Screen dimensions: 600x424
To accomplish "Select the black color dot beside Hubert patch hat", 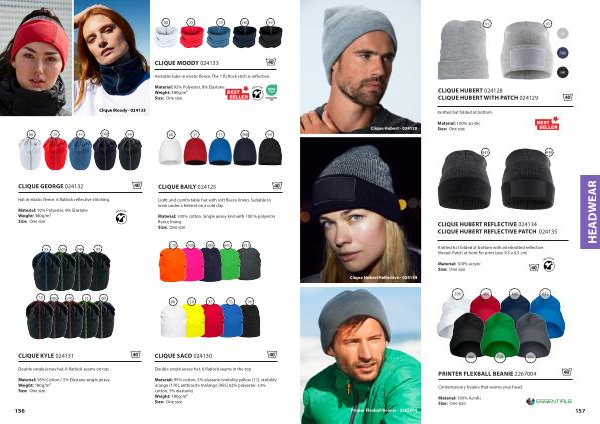I will point(562,72).
